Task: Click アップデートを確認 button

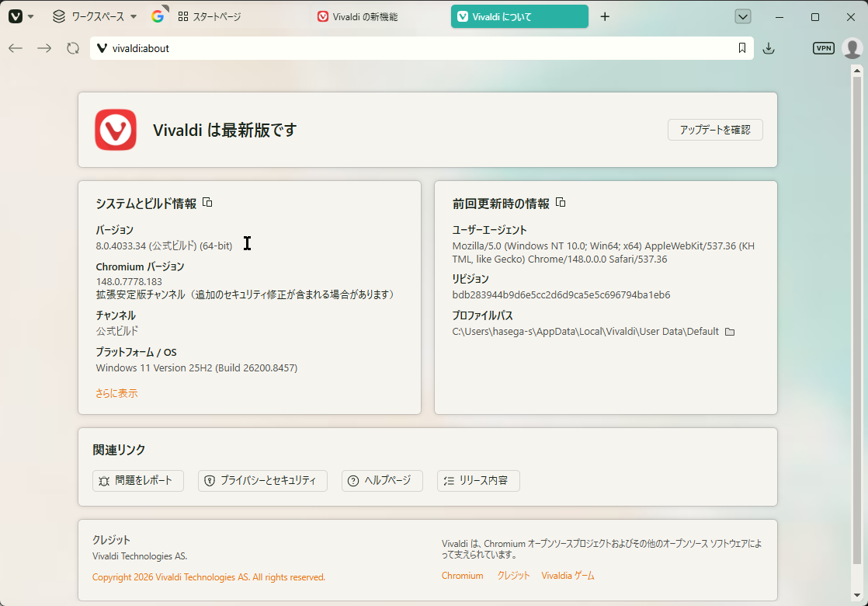Action: [715, 130]
